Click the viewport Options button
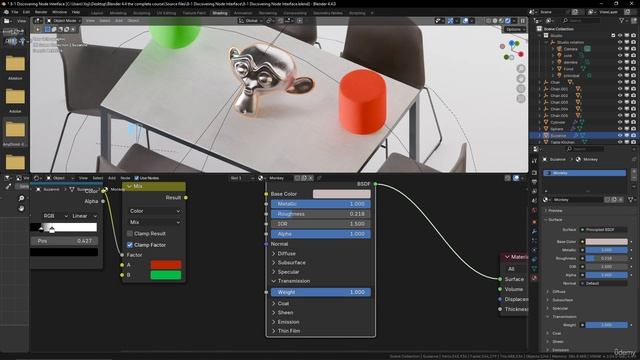The image size is (640, 360). [x=514, y=29]
